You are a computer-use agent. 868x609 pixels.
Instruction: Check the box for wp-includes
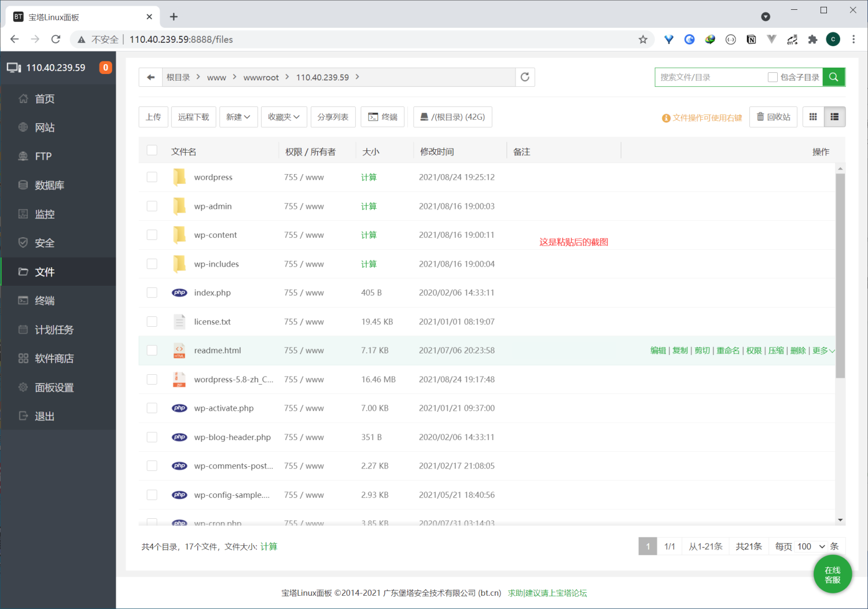152,264
